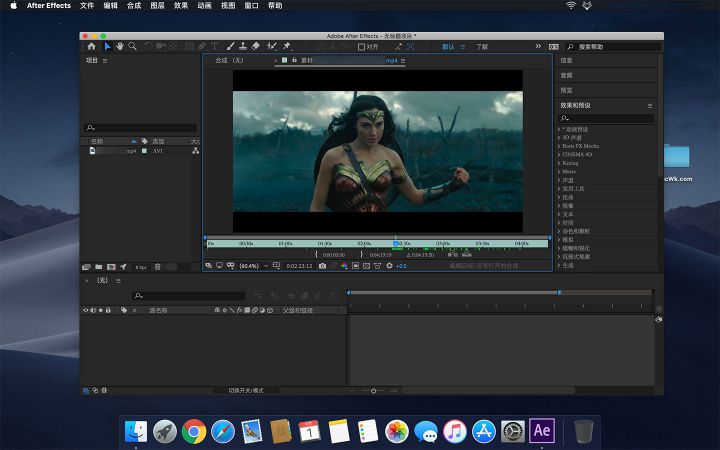
Task: Click the ripple insert edit icon
Action: click(x=453, y=254)
